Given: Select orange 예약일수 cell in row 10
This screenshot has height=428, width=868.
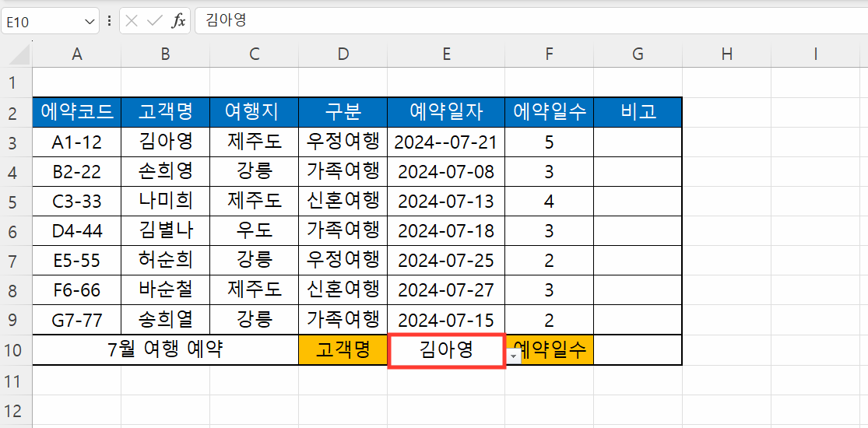Looking at the screenshot, I should tap(549, 350).
